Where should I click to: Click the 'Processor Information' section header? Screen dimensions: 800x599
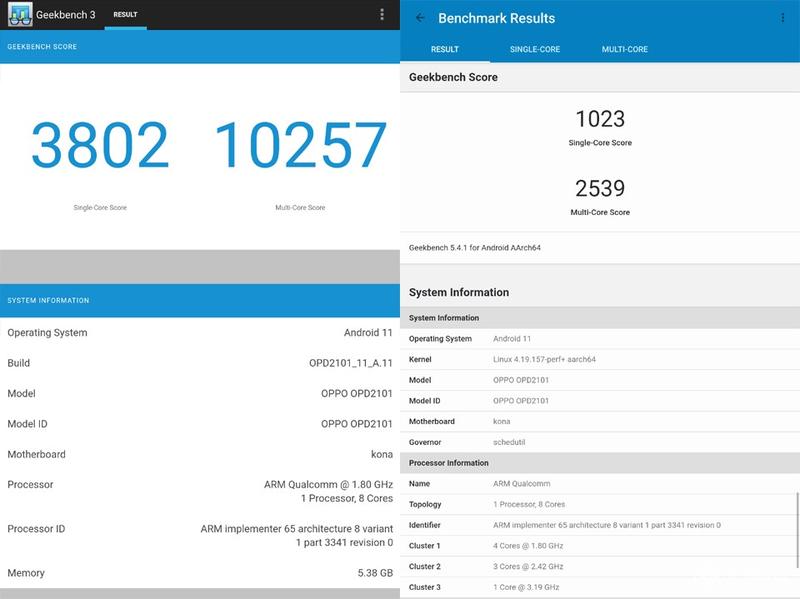tap(448, 463)
